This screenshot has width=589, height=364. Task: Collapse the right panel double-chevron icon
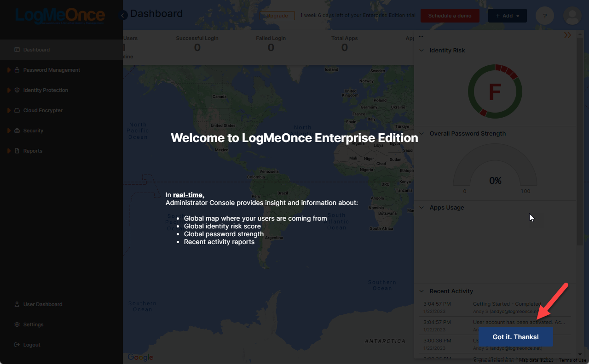click(567, 35)
